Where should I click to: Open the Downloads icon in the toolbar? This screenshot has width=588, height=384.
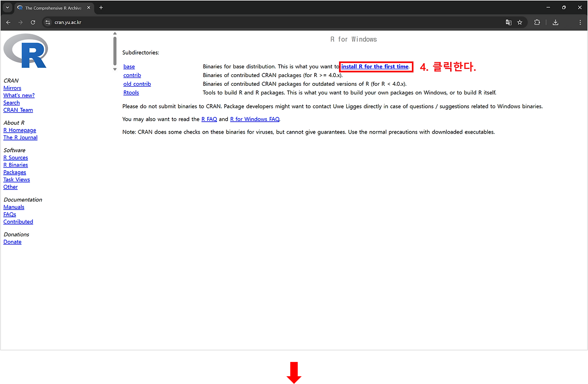(x=555, y=22)
